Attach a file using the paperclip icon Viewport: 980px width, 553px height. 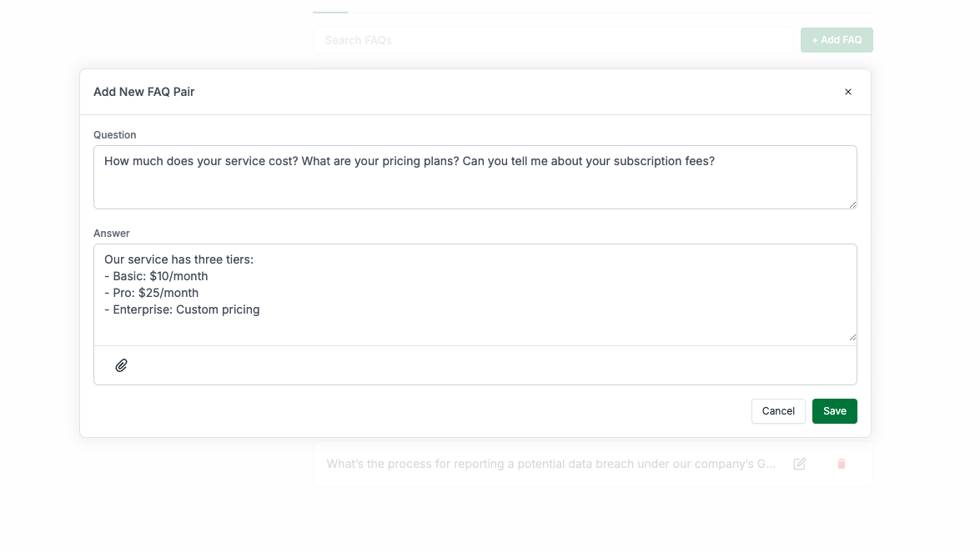[121, 364]
